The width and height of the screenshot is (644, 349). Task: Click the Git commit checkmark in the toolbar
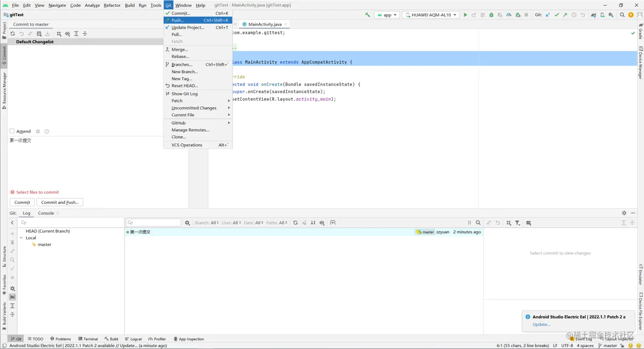coord(557,15)
